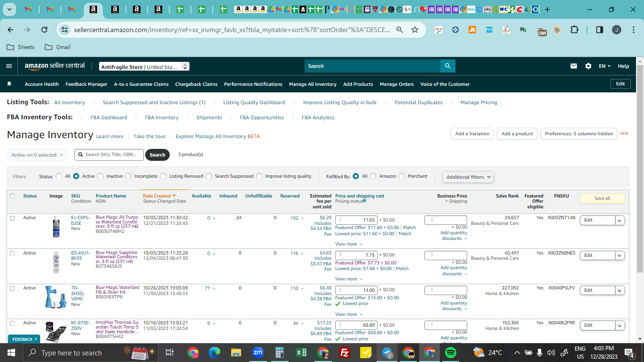Tick the checkbox for Blue Magic Waterbed Fill & Drain Kit
This screenshot has height=362, width=644.
click(12, 288)
